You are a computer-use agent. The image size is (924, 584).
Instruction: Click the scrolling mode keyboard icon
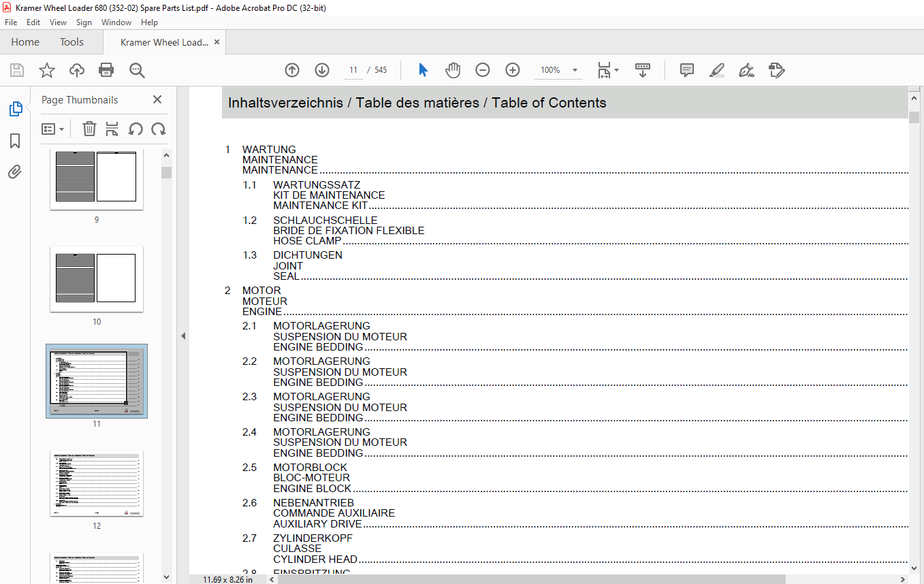(643, 70)
